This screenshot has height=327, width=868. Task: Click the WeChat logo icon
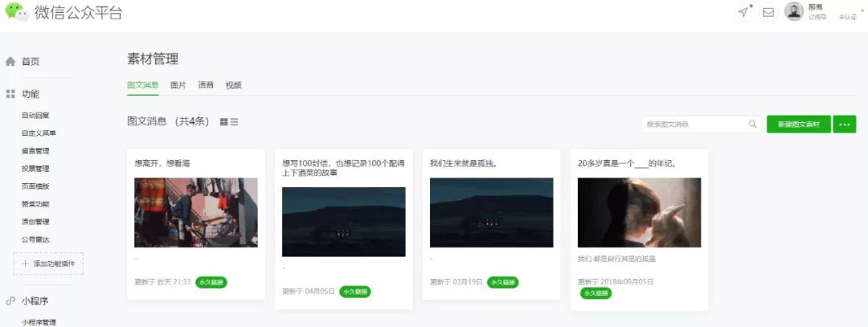click(x=17, y=11)
